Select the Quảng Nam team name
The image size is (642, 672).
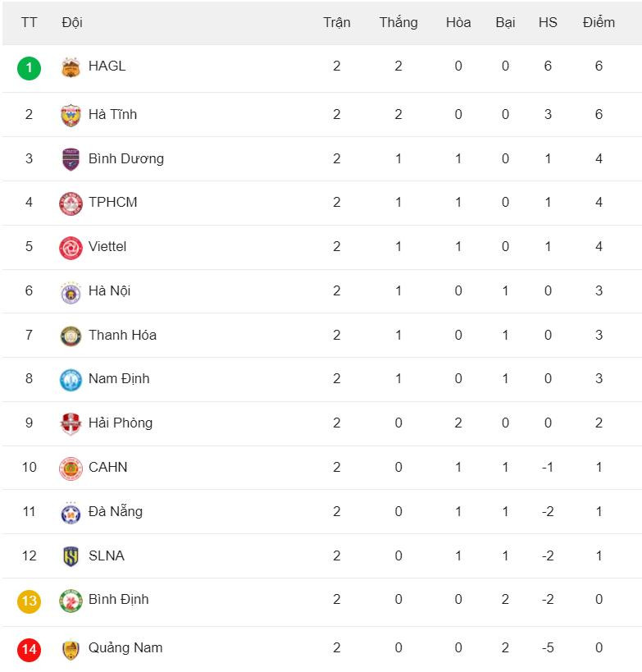(125, 647)
